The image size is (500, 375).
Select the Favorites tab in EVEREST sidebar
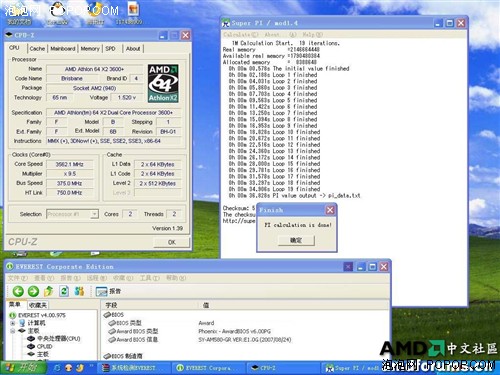coord(38,305)
